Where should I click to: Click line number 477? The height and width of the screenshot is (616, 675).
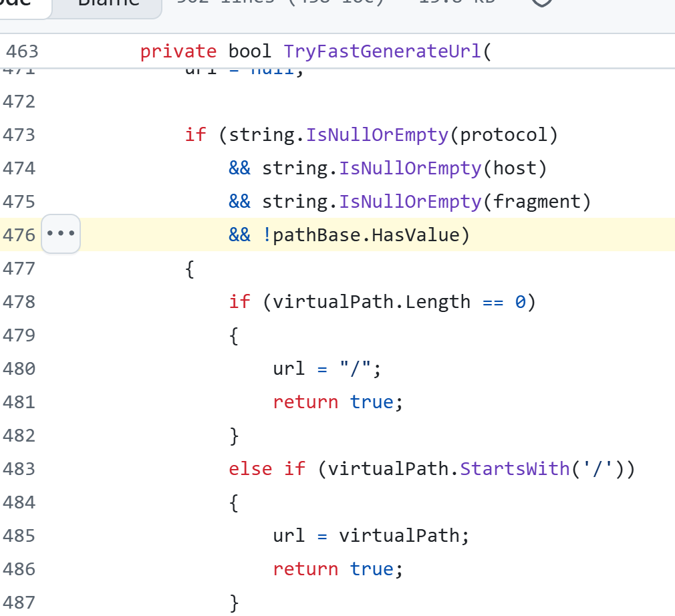click(19, 269)
